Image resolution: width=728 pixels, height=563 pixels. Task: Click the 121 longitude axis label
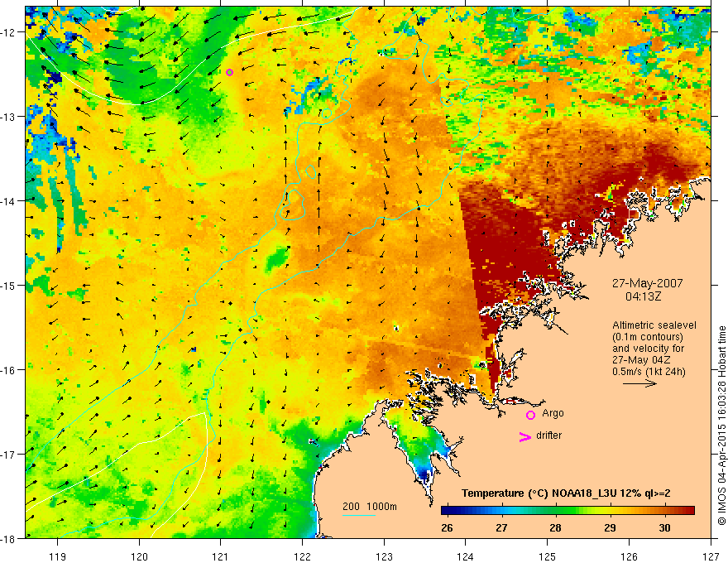tap(221, 556)
